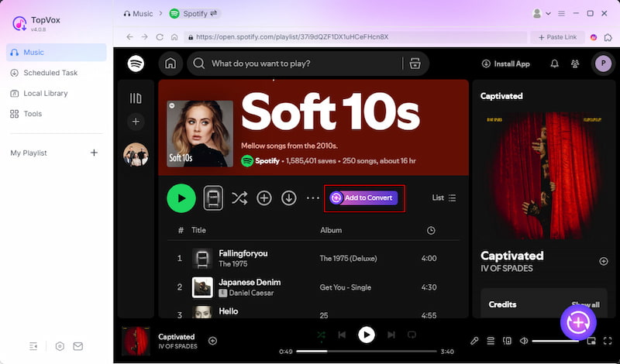This screenshot has width=620, height=364.
Task: Select track Japanese Denim
Action: [250, 282]
